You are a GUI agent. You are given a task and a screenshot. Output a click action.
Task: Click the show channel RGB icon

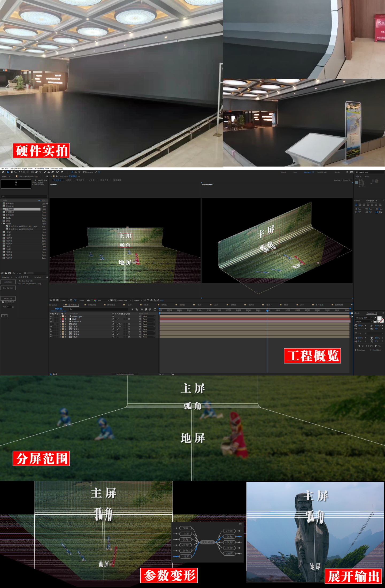tap(95, 300)
